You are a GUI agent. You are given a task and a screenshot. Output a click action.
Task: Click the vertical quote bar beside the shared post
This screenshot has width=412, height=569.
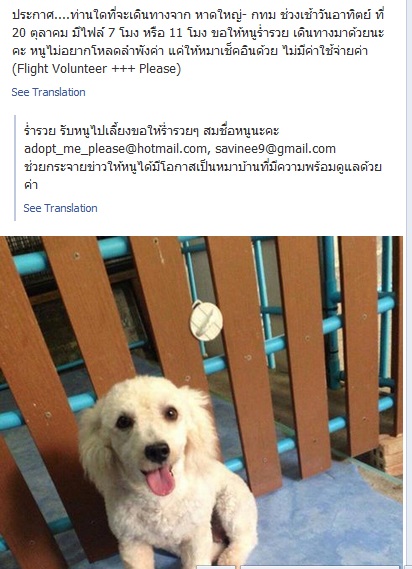(15, 168)
